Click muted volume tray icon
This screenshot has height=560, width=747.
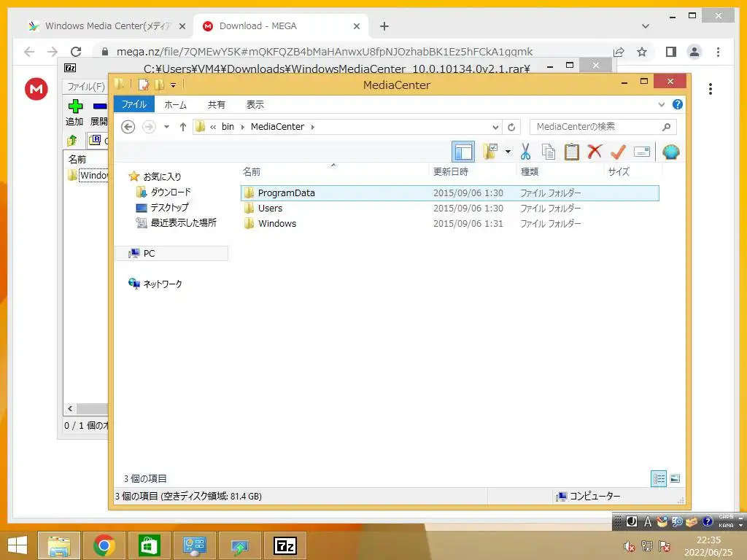[x=629, y=546]
